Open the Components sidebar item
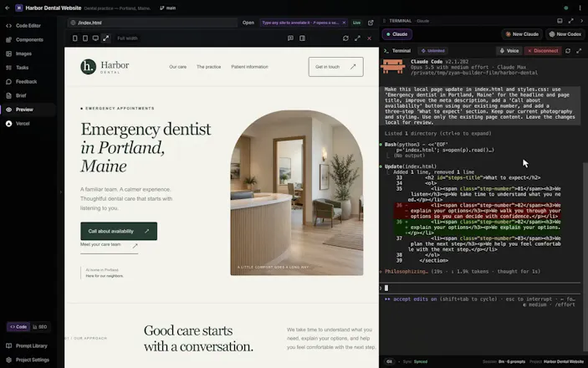This screenshot has height=368, width=588. click(28, 40)
